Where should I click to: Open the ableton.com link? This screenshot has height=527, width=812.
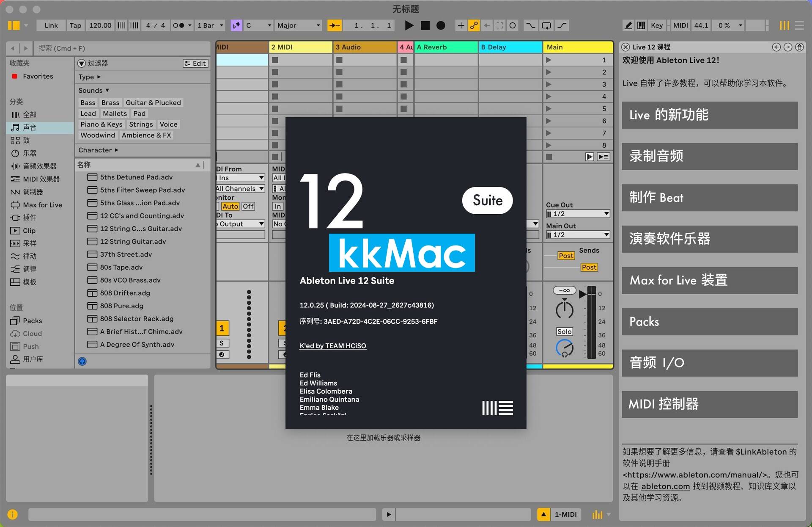[665, 486]
